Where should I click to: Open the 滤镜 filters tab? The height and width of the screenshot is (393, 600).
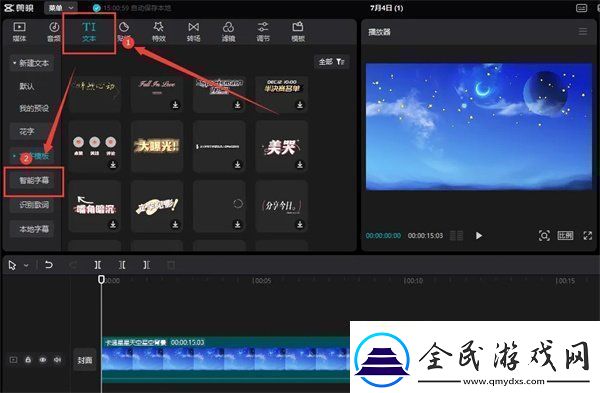[x=228, y=31]
